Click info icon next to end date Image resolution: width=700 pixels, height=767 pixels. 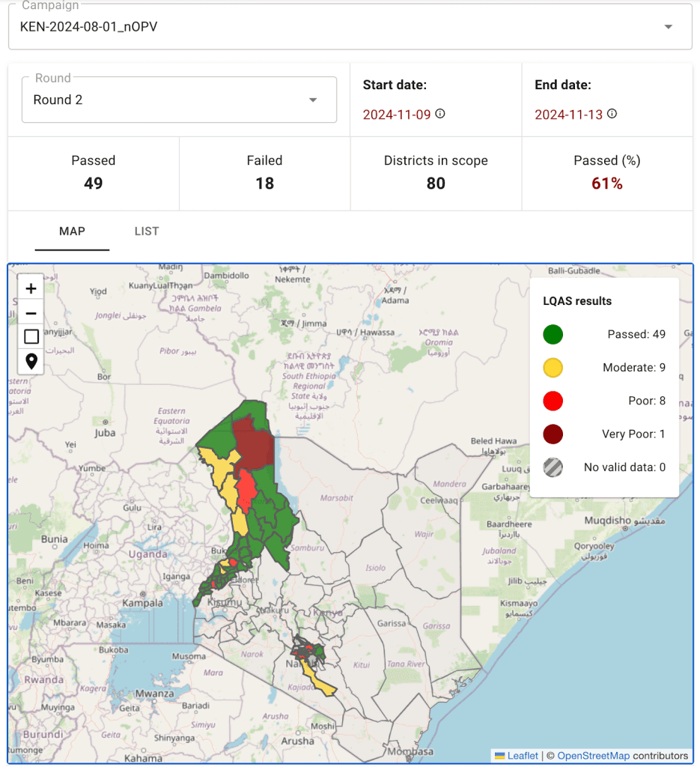coord(612,114)
